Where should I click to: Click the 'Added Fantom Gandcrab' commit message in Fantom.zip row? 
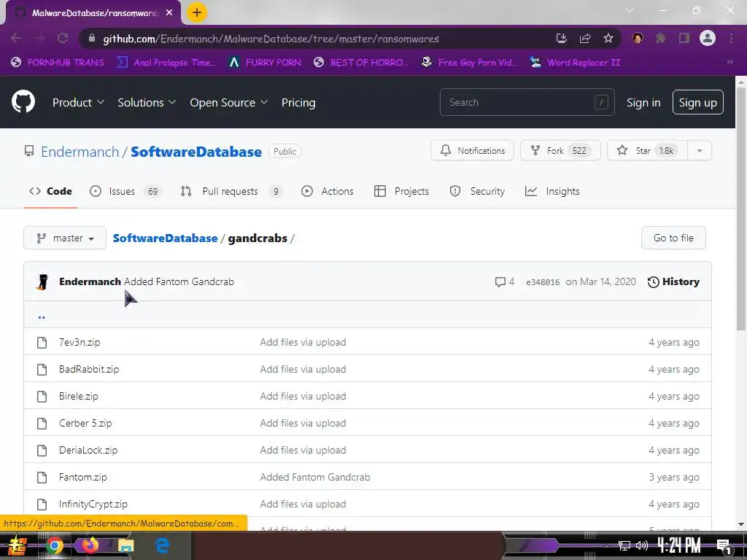point(315,477)
